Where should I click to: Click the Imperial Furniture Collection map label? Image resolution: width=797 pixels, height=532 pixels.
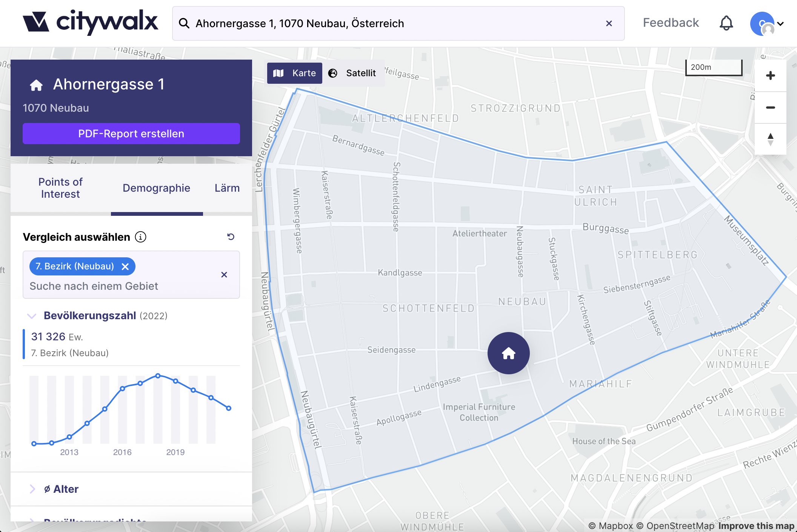[x=479, y=412]
